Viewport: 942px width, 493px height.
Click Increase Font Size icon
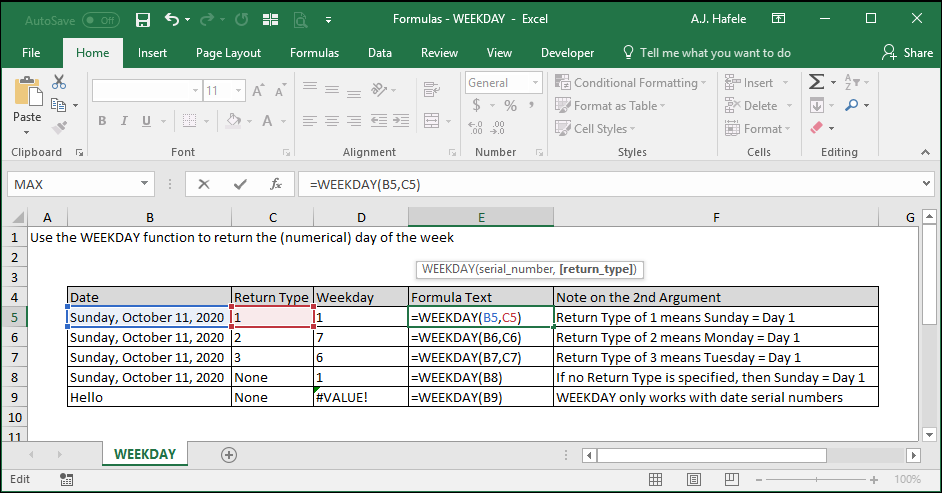[x=258, y=91]
